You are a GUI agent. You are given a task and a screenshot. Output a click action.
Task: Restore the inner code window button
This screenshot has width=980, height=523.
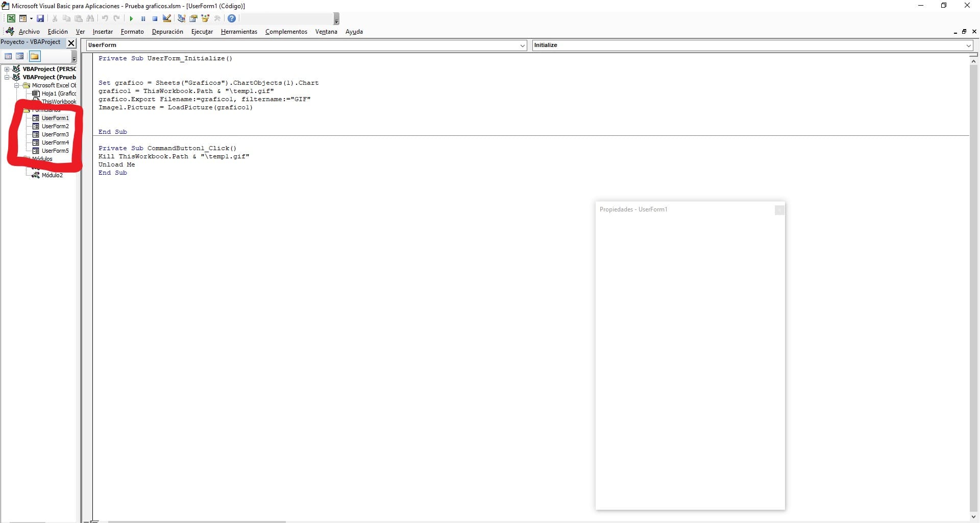[964, 32]
